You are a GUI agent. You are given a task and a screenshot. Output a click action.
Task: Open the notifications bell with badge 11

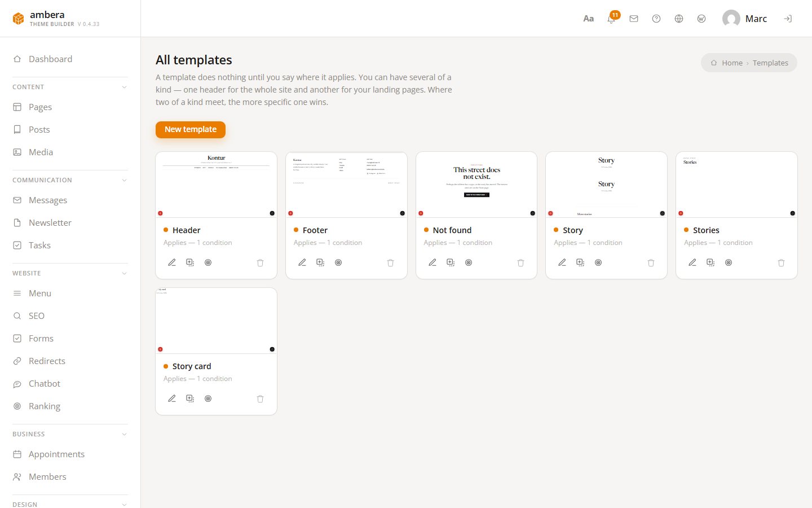[x=612, y=18]
